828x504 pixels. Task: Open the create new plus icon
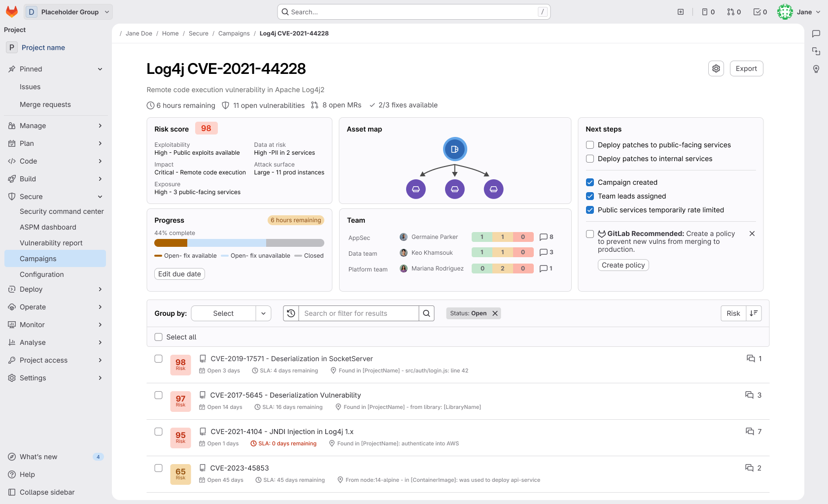click(681, 12)
